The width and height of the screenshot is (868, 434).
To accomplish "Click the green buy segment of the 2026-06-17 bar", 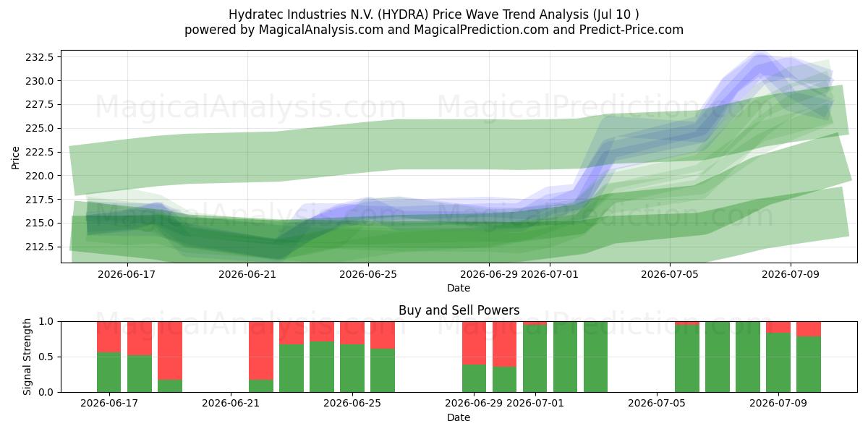I will pos(109,372).
